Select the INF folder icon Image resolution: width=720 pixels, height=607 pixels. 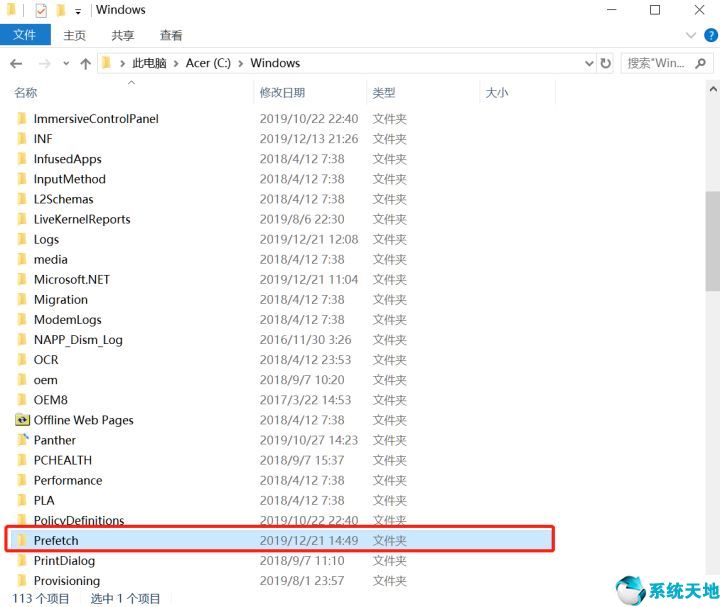(x=22, y=138)
